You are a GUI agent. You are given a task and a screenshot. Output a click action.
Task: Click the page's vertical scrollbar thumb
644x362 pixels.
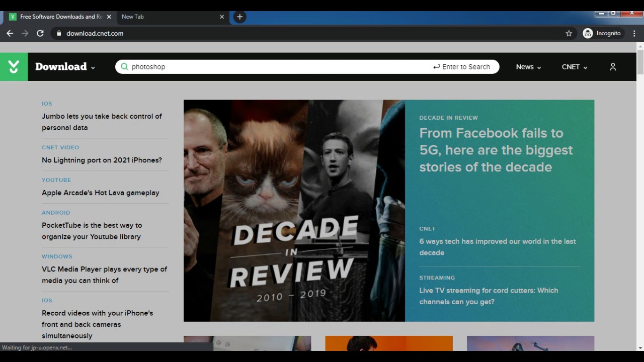[640, 62]
